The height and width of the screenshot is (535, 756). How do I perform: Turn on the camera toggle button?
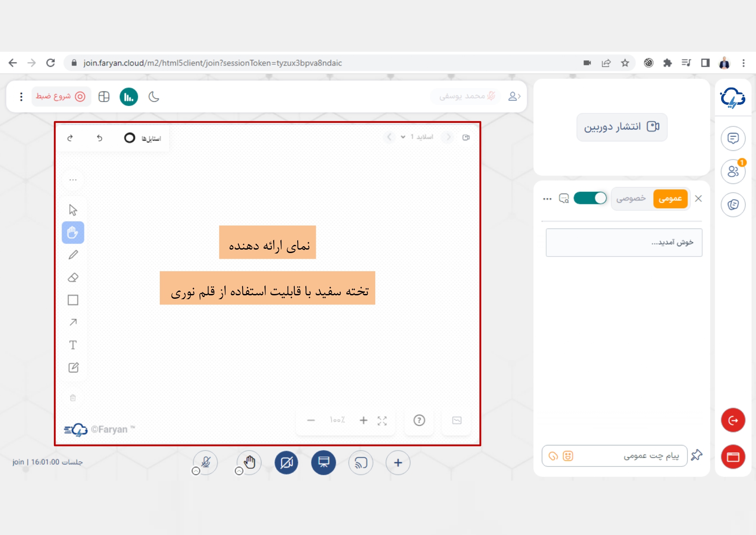pyautogui.click(x=286, y=463)
